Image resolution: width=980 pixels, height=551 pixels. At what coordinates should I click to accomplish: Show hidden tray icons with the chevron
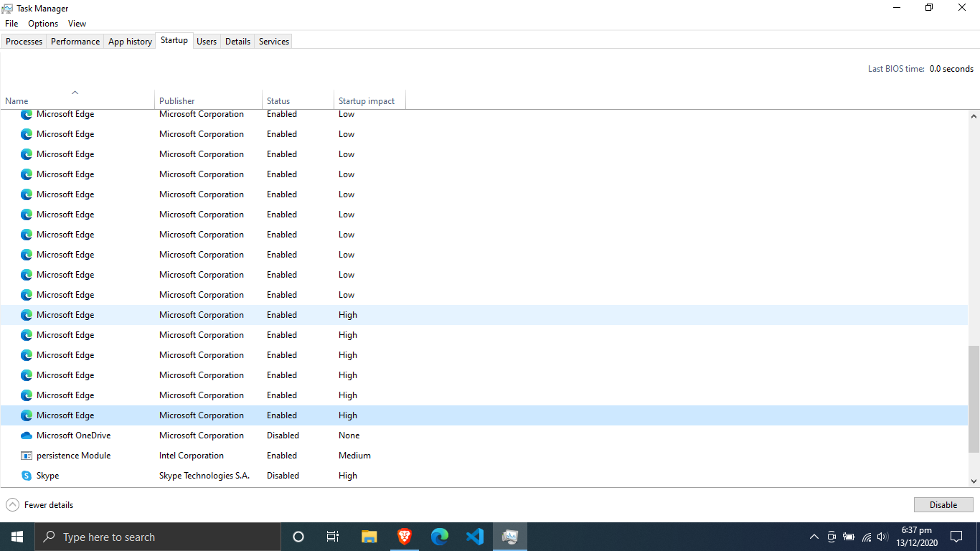click(814, 537)
